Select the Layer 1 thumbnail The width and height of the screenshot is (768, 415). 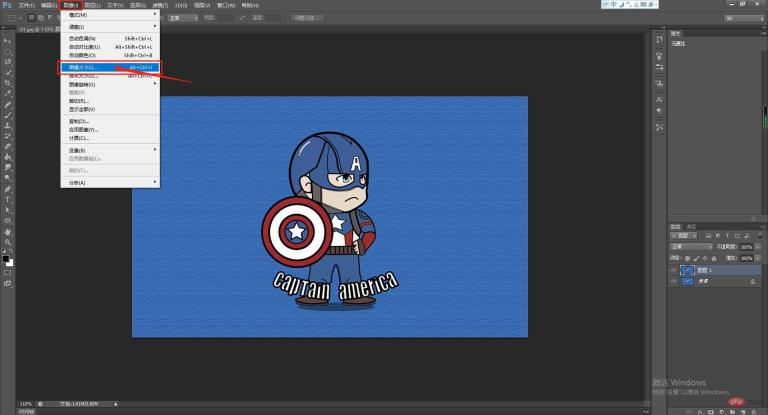pyautogui.click(x=687, y=271)
